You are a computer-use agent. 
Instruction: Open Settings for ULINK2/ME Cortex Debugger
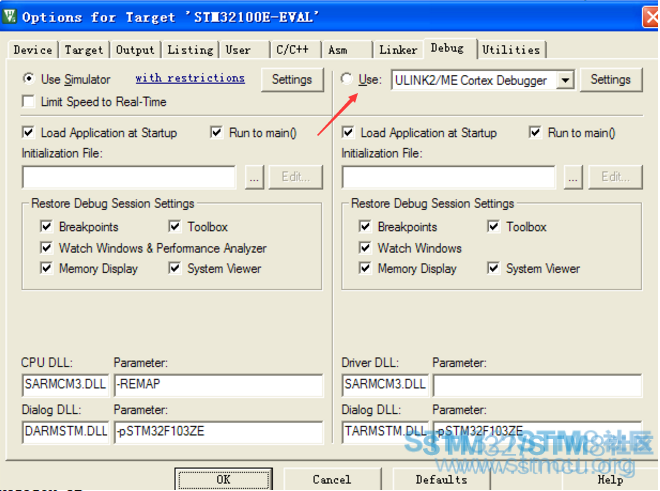click(x=611, y=80)
